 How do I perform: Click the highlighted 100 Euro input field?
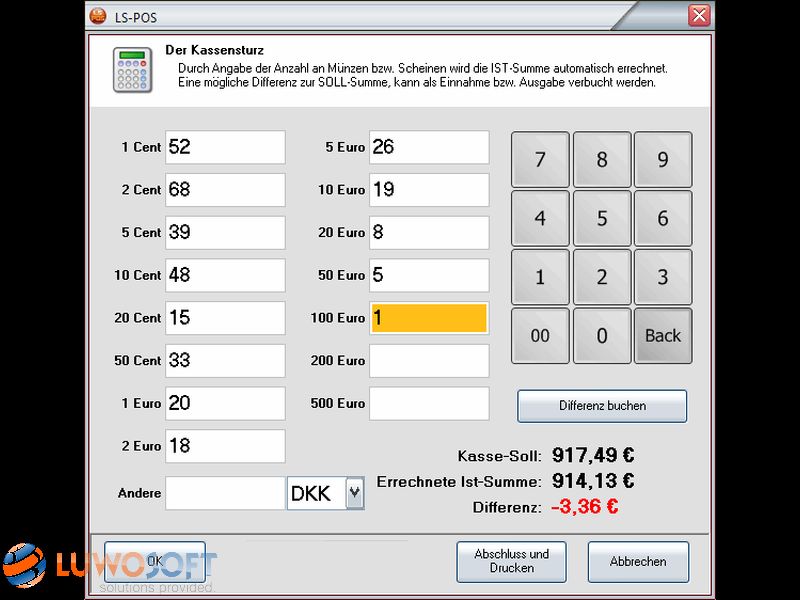point(427,317)
